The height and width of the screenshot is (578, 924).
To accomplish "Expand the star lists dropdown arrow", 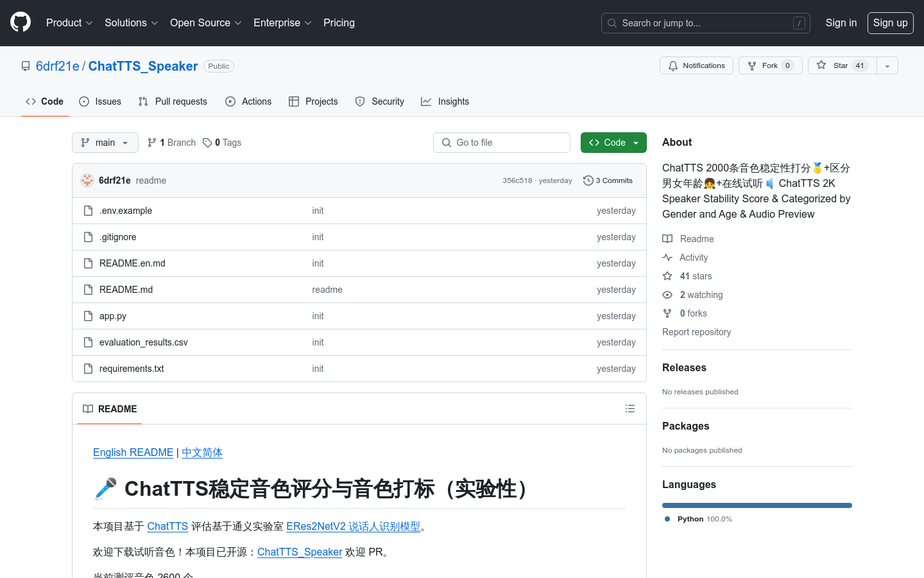I will click(887, 66).
